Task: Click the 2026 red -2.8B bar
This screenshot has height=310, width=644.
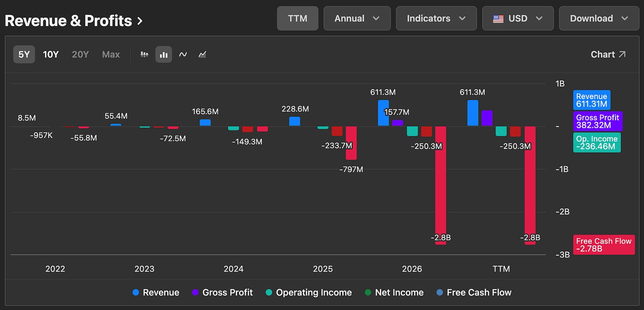Action: pyautogui.click(x=441, y=185)
